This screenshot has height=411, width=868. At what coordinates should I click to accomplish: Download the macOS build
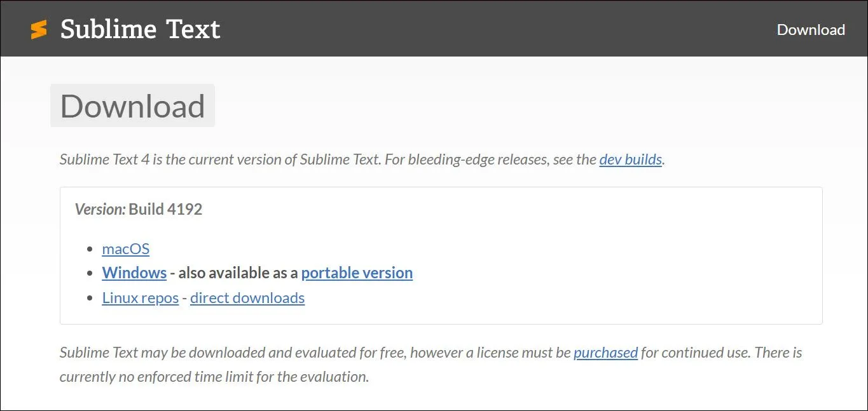[126, 248]
